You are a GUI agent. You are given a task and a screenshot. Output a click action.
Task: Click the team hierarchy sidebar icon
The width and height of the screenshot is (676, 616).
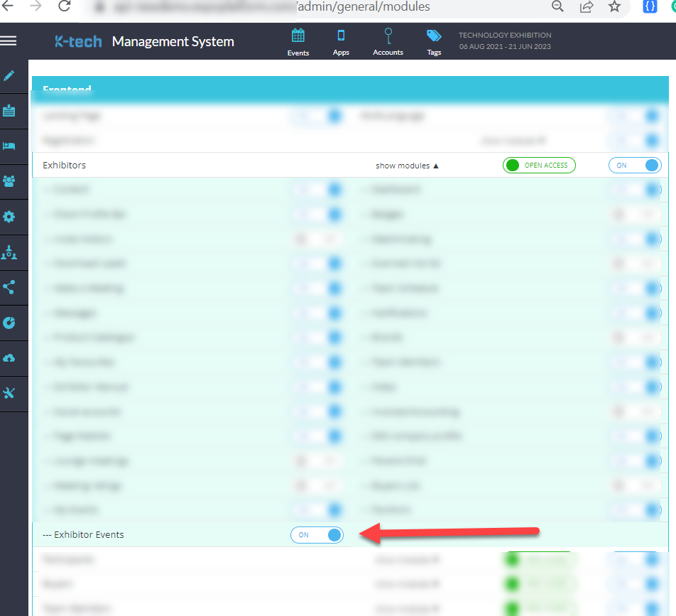pyautogui.click(x=9, y=252)
